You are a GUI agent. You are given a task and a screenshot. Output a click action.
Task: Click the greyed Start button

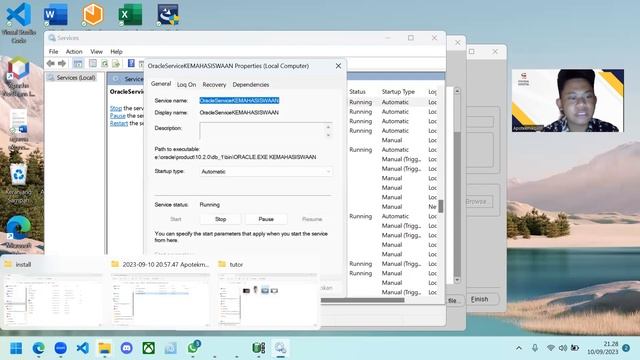[176, 219]
